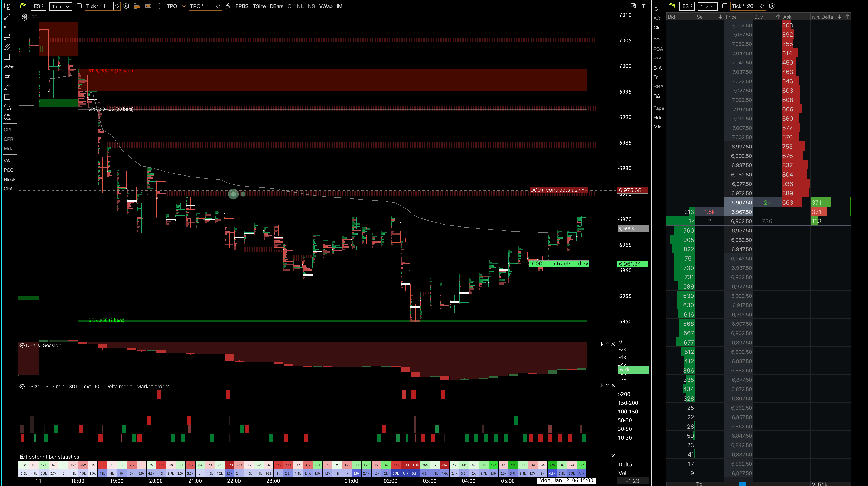Click the DBars indicator tab
Image resolution: width=868 pixels, height=486 pixels.
tap(276, 6)
